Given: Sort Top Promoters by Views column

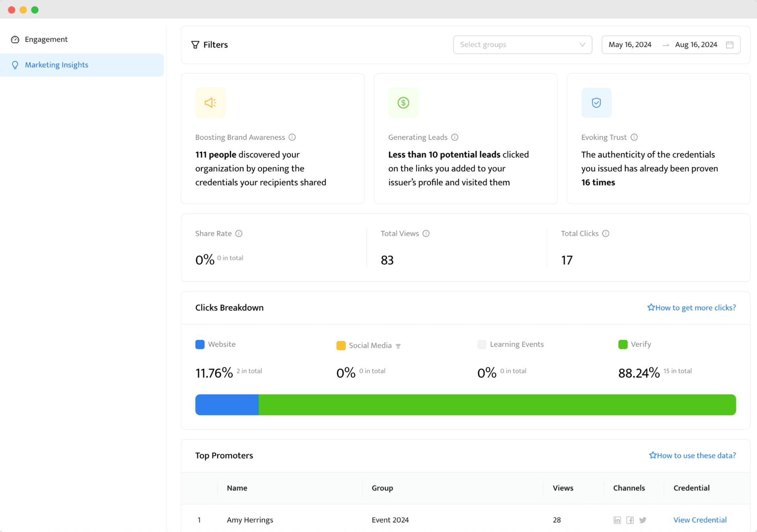Looking at the screenshot, I should click(x=563, y=488).
